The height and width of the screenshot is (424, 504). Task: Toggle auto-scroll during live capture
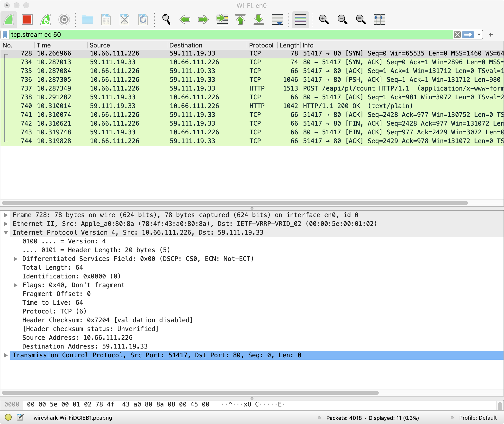(277, 19)
